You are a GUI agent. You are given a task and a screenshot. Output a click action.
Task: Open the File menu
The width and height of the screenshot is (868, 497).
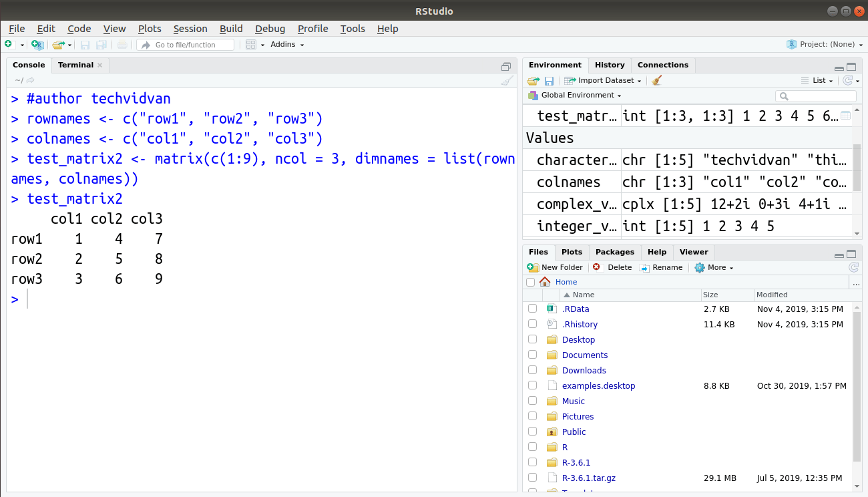[17, 29]
